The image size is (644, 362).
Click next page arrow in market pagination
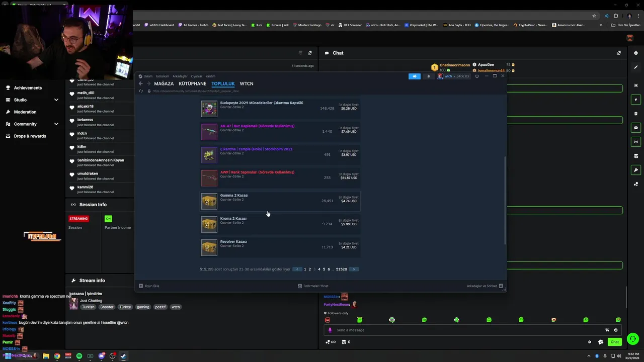(354, 269)
